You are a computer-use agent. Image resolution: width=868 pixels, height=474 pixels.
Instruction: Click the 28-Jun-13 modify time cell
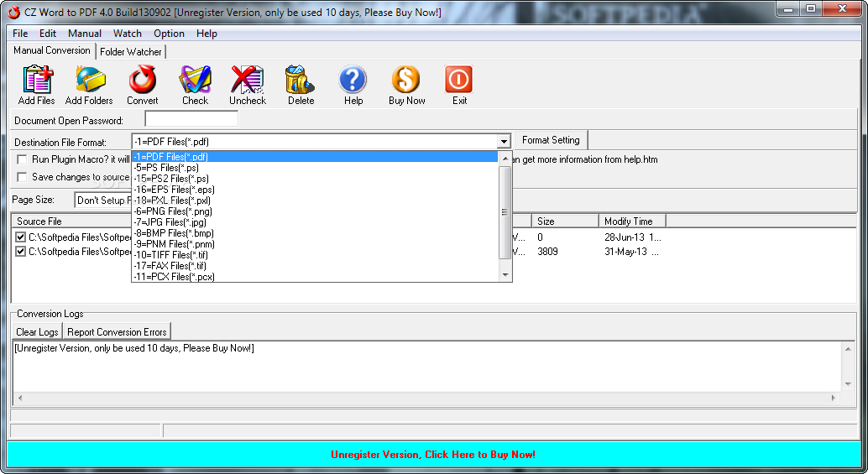633,237
